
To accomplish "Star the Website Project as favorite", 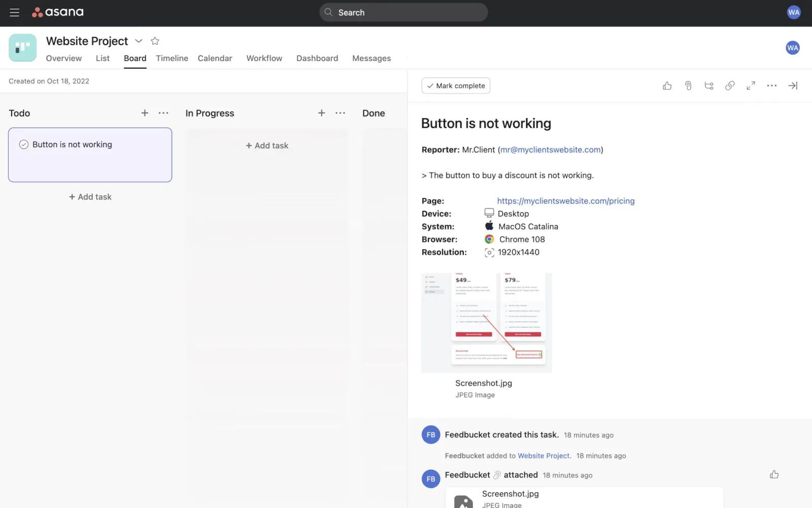I will click(x=155, y=41).
